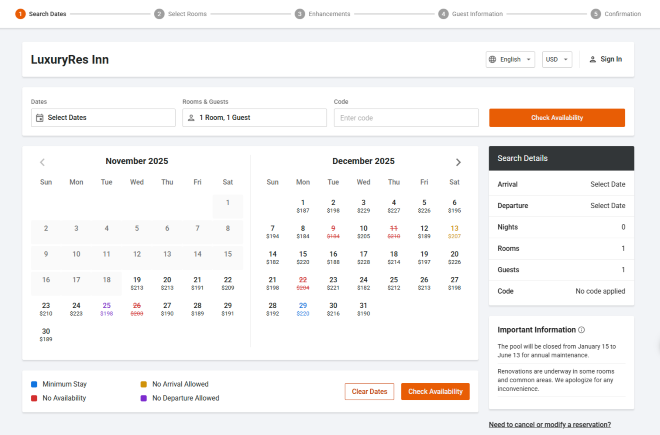Go to previous month with left arrow
The image size is (660, 435).
coord(42,162)
